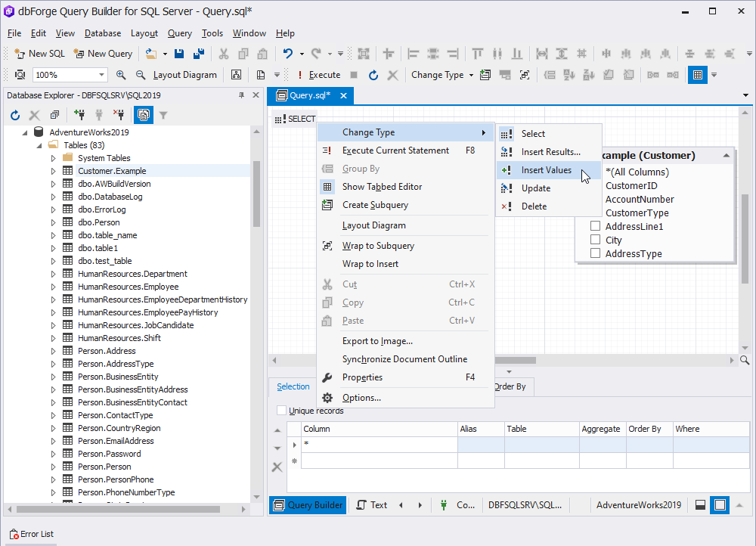Viewport: 756px width, 546px height.
Task: Click Export to Image... menu entry
Action: click(x=405, y=341)
